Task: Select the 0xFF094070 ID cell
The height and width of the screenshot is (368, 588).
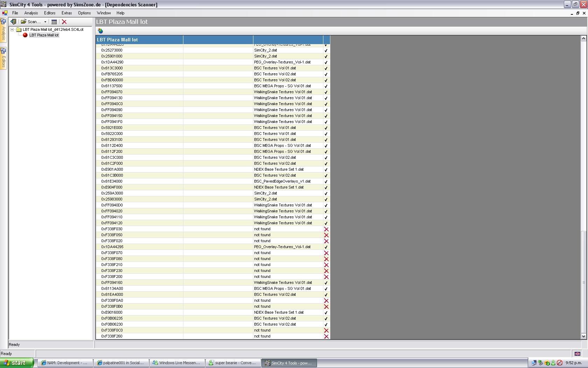Action: (112, 92)
